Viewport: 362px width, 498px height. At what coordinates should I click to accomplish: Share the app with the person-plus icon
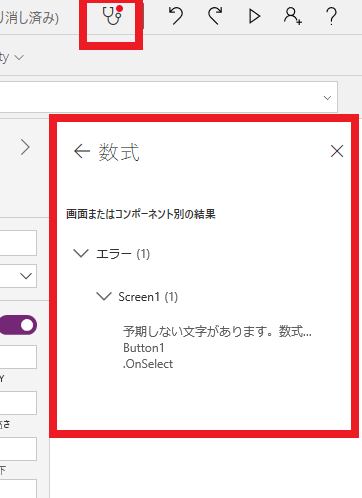click(293, 16)
